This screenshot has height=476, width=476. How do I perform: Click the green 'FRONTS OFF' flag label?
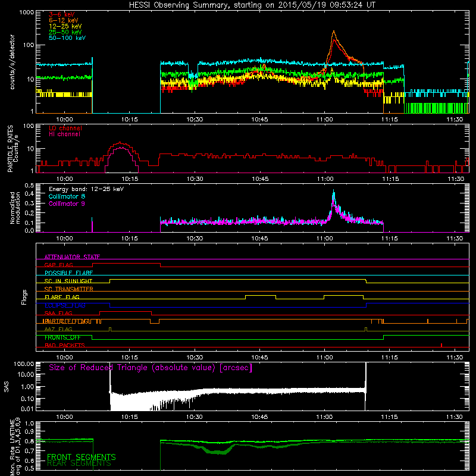pyautogui.click(x=62, y=337)
